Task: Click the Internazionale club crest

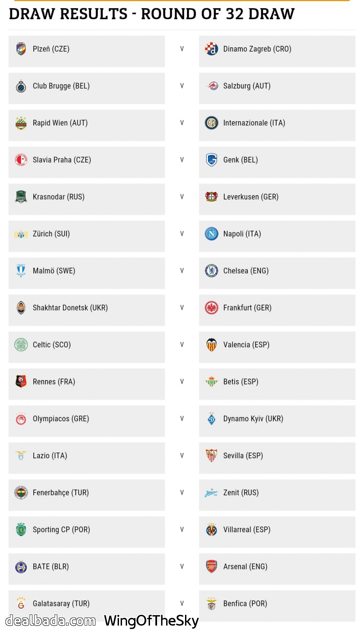Action: 211,123
